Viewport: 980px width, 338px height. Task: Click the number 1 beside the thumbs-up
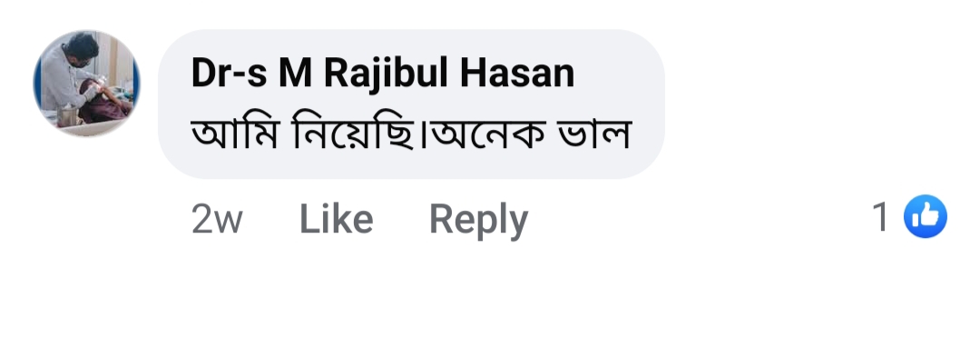[x=880, y=217]
